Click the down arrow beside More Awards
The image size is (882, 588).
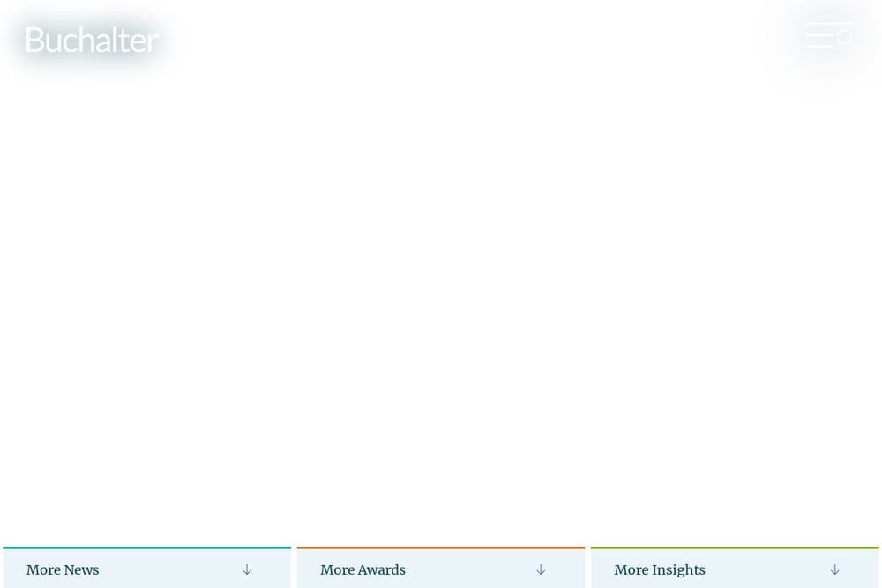click(541, 570)
